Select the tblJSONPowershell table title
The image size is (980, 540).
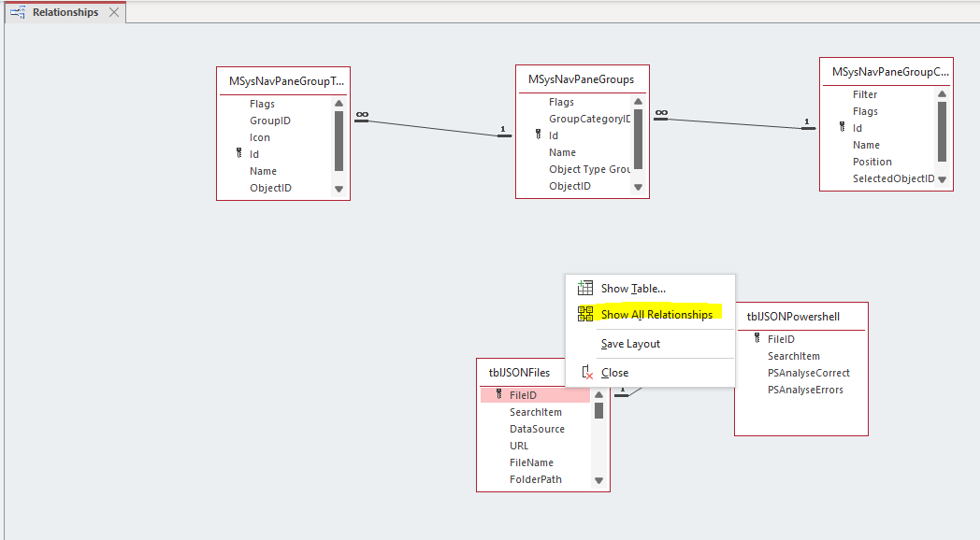(x=793, y=317)
